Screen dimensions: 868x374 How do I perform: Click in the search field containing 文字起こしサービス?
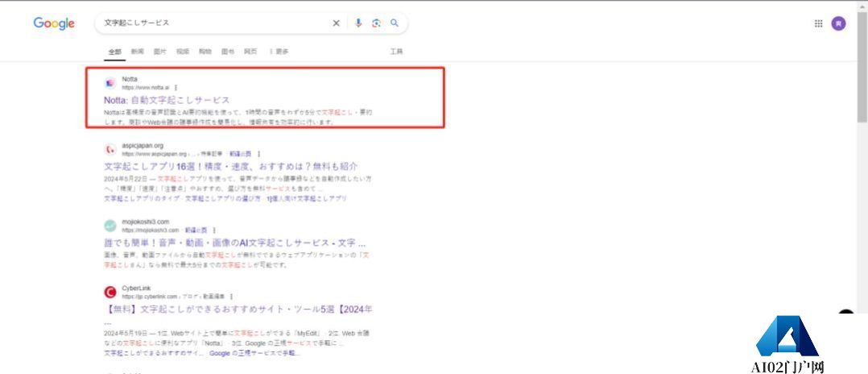[x=216, y=23]
